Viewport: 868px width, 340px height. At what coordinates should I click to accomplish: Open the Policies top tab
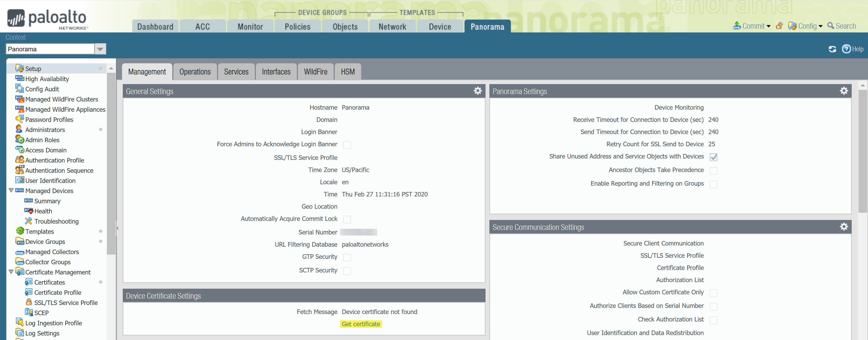tap(297, 27)
